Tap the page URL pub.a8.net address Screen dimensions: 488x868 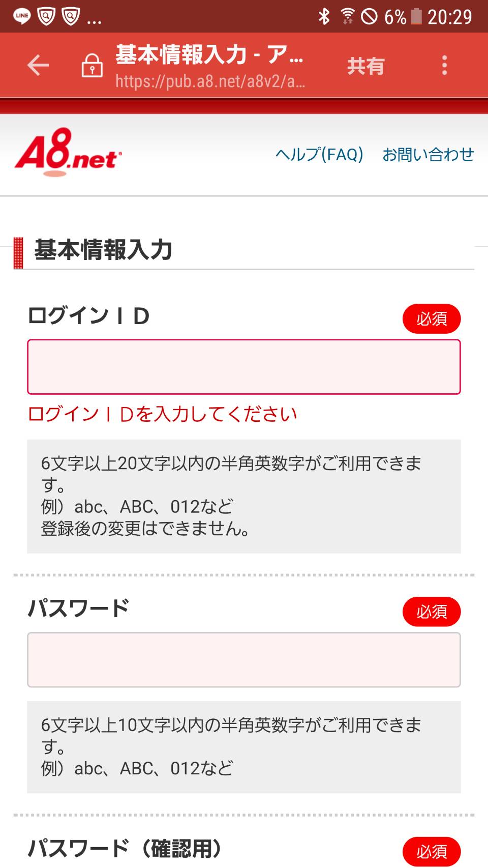[x=210, y=81]
